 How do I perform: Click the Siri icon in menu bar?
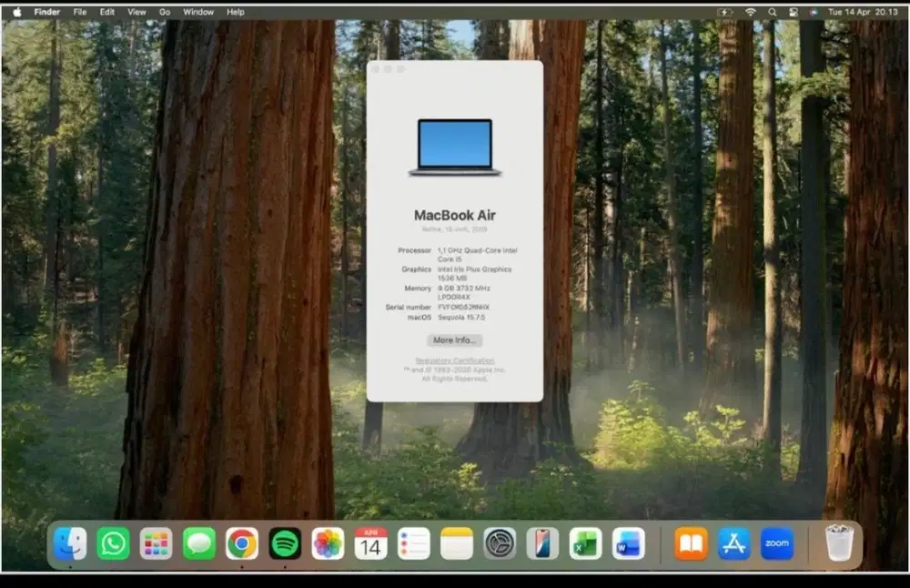[x=814, y=12]
